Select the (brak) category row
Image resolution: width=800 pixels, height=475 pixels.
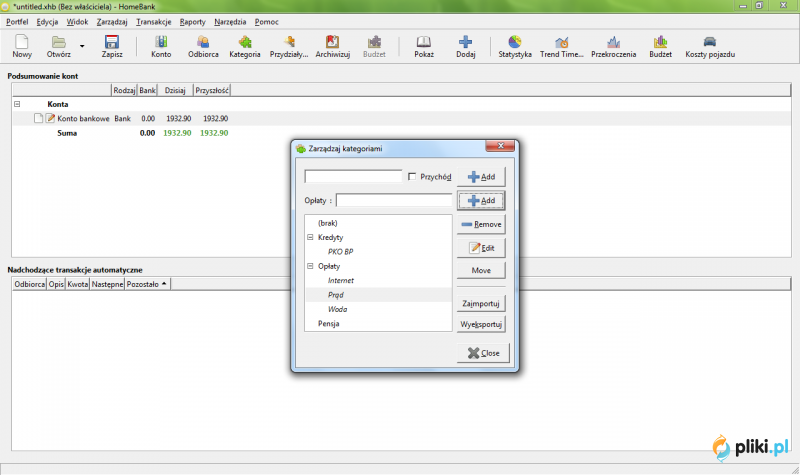point(378,223)
